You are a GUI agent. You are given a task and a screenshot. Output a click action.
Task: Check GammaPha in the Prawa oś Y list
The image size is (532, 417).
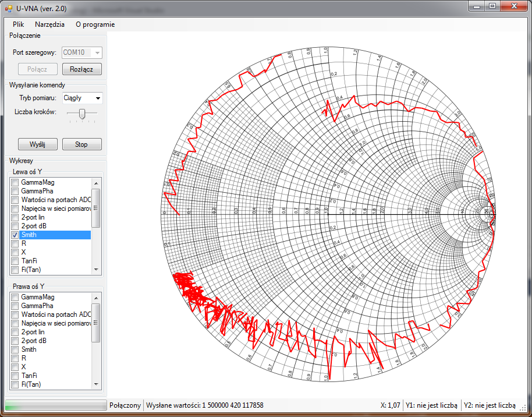15,306
